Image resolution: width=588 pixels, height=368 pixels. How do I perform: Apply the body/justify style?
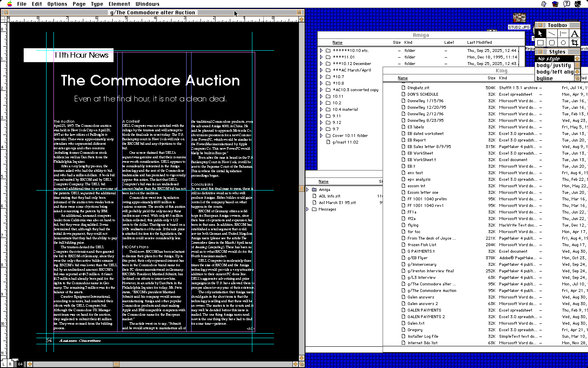[553, 65]
